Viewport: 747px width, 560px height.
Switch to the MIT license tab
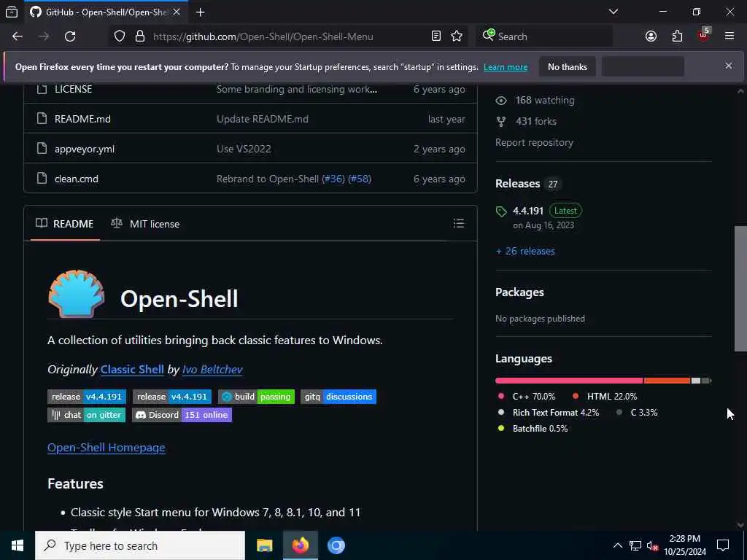pyautogui.click(x=145, y=224)
